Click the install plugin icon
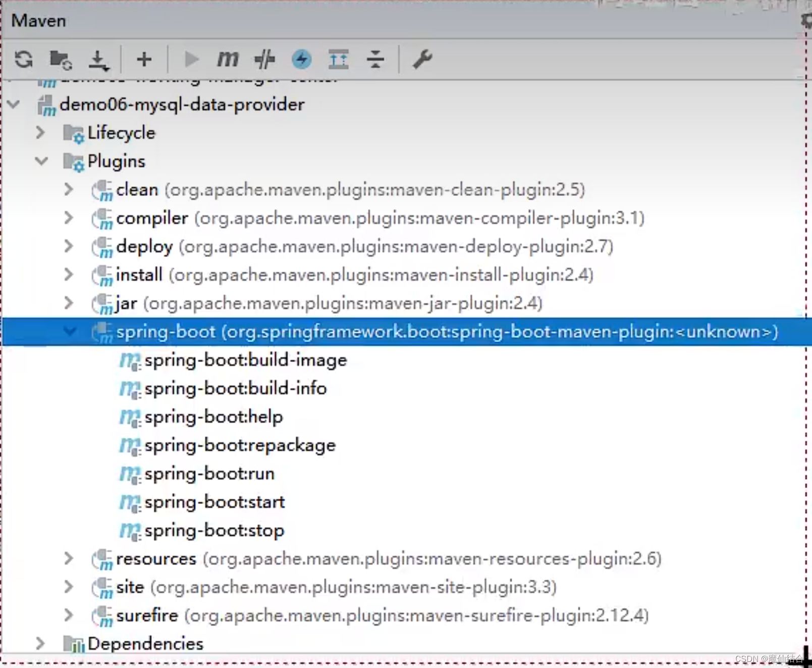 pyautogui.click(x=102, y=276)
